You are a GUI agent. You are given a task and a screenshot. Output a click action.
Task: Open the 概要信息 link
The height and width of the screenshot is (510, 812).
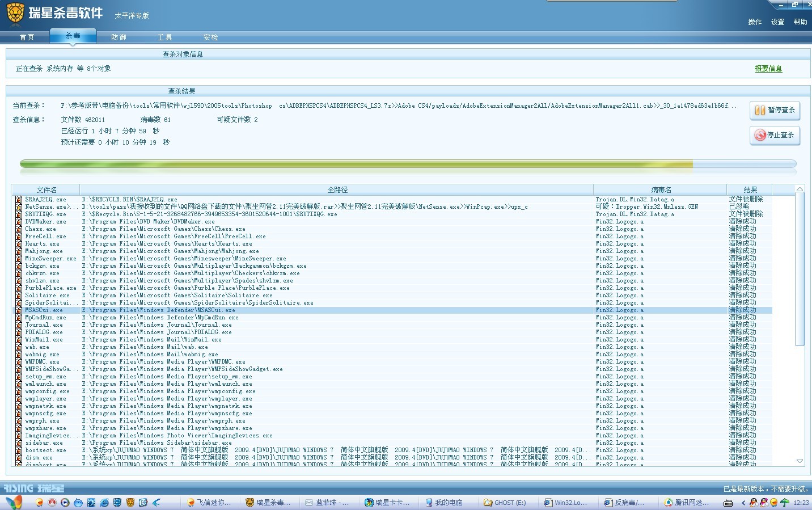coord(768,69)
